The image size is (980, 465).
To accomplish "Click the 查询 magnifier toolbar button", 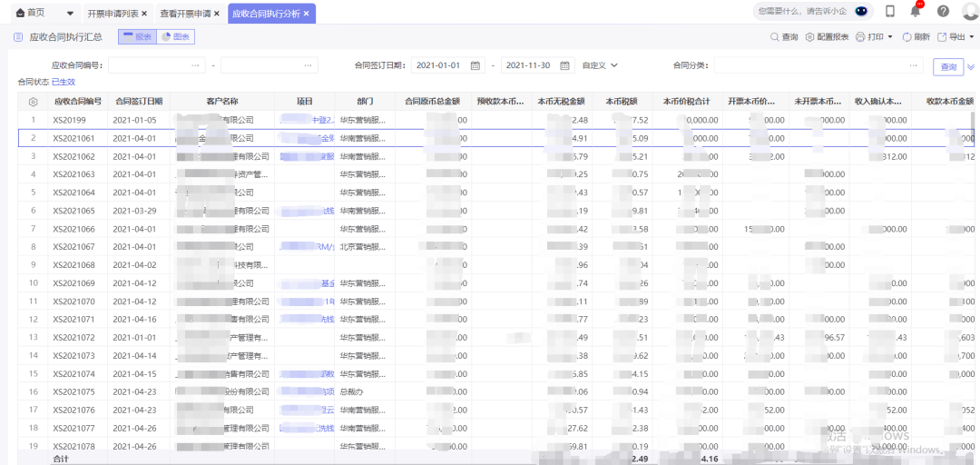I will click(x=784, y=37).
